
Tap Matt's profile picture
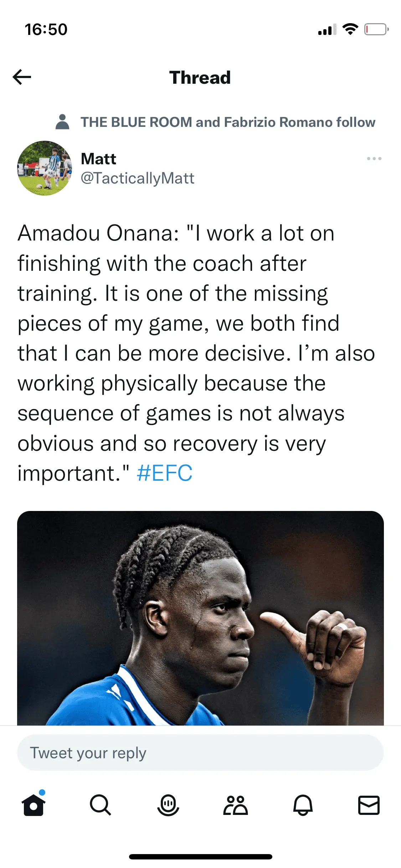point(45,168)
